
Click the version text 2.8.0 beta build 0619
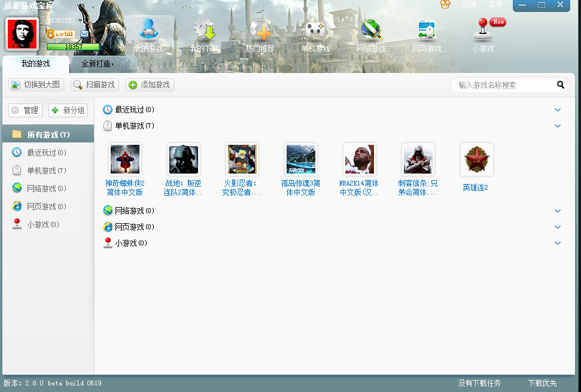click(x=53, y=383)
